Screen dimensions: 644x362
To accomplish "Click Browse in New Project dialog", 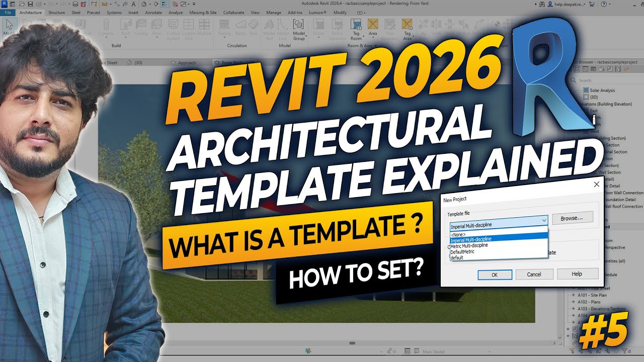I will point(573,218).
